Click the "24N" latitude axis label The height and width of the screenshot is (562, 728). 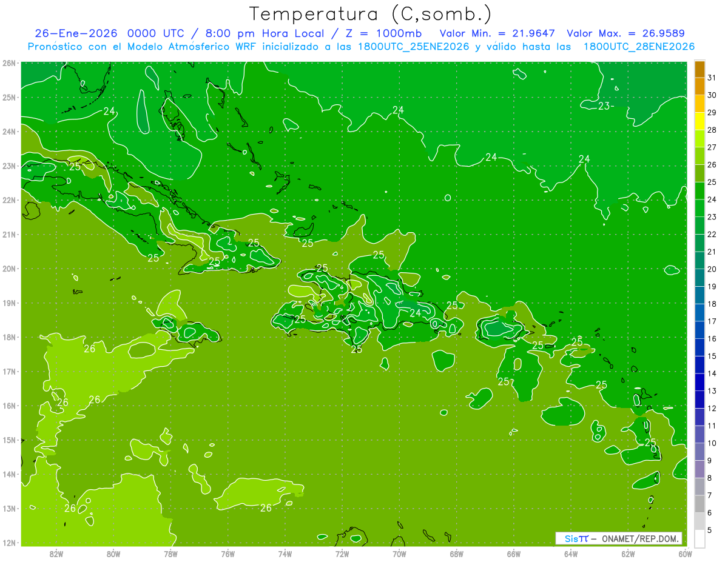click(x=9, y=132)
